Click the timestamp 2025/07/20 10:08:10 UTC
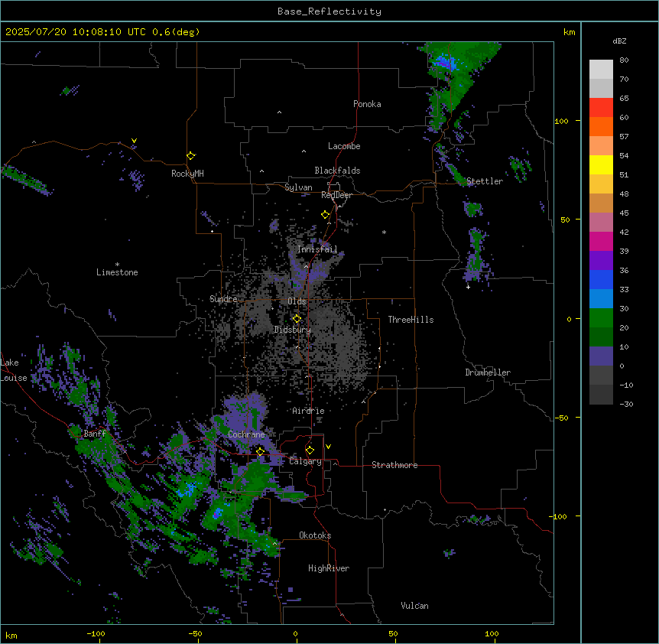This screenshot has width=659, height=644. 76,32
